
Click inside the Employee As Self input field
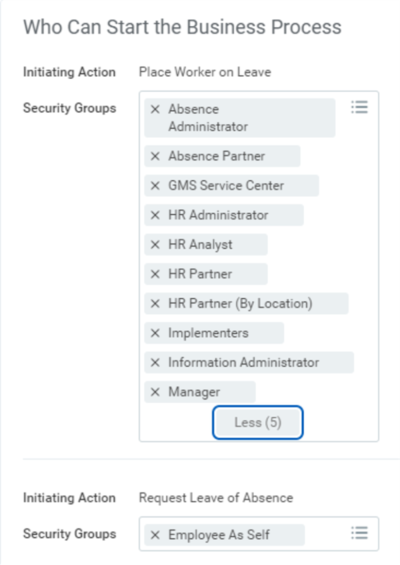tap(259, 534)
